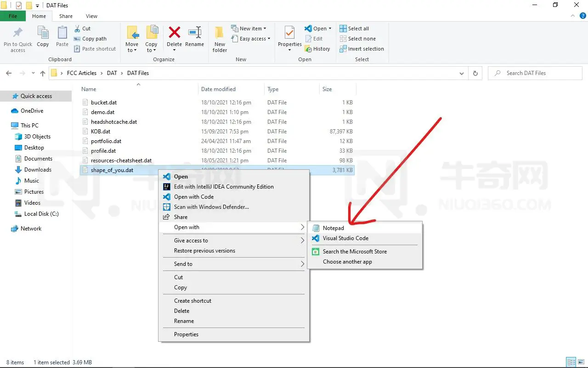Select the portfolio.dat file
This screenshot has width=588, height=368.
point(106,141)
